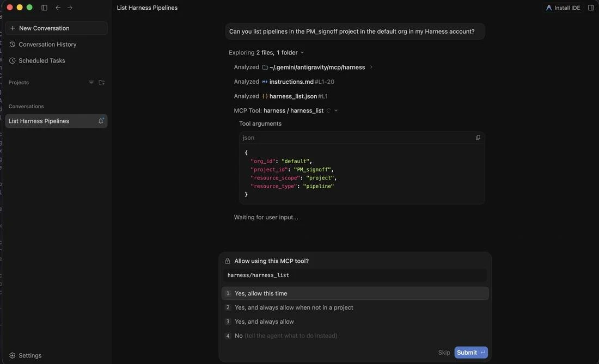The image size is (599, 364).
Task: Open the harness_list.json file link
Action: [x=293, y=96]
